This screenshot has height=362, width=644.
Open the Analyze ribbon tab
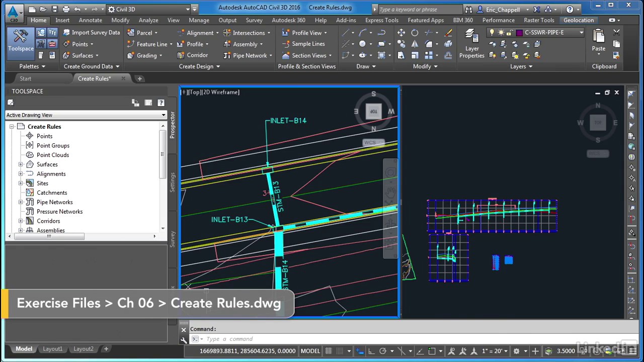click(x=148, y=20)
